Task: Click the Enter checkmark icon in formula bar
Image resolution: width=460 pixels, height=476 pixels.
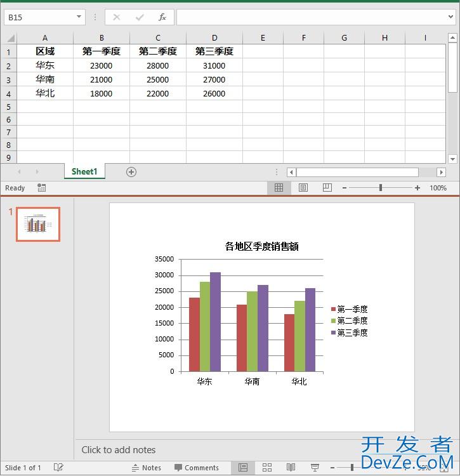Action: (140, 17)
